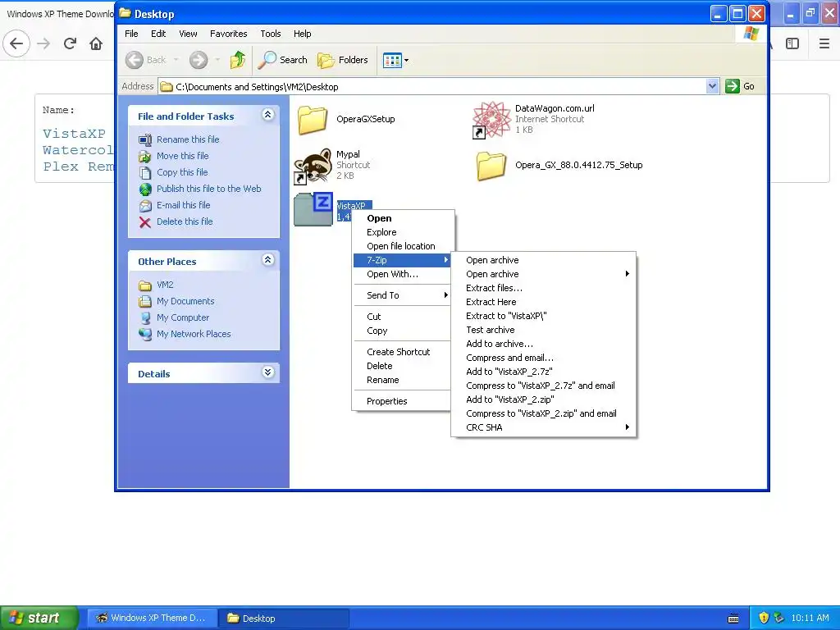This screenshot has width=840, height=630.
Task: Click browser reload icon behind Explorer
Action: point(70,43)
